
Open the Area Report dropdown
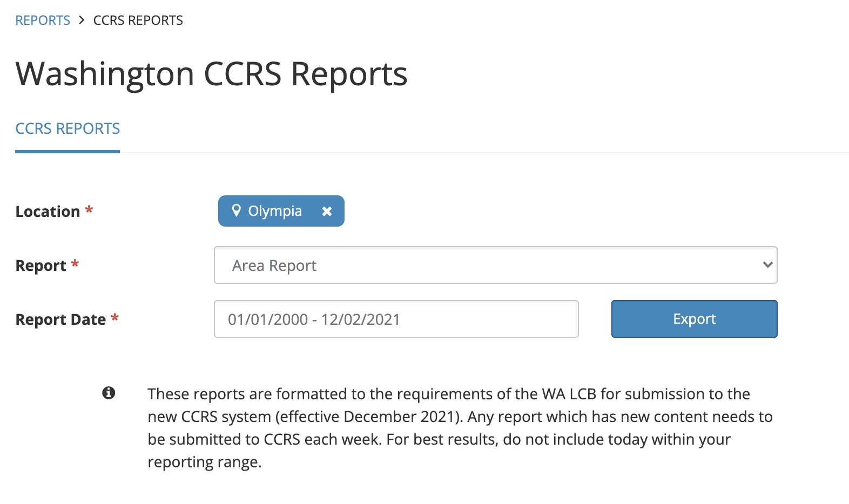495,265
